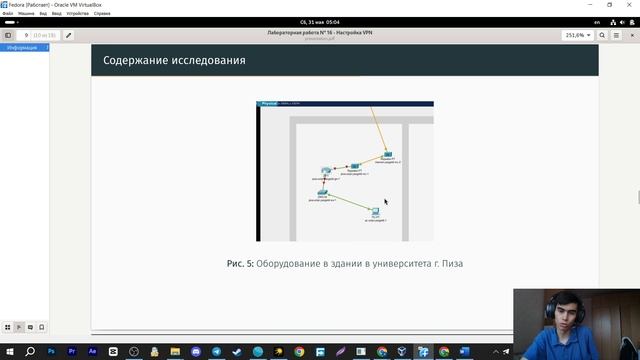Image resolution: width=640 pixels, height=360 pixels.
Task: Toggle the document viewer sidebar button
Action: click(x=8, y=36)
